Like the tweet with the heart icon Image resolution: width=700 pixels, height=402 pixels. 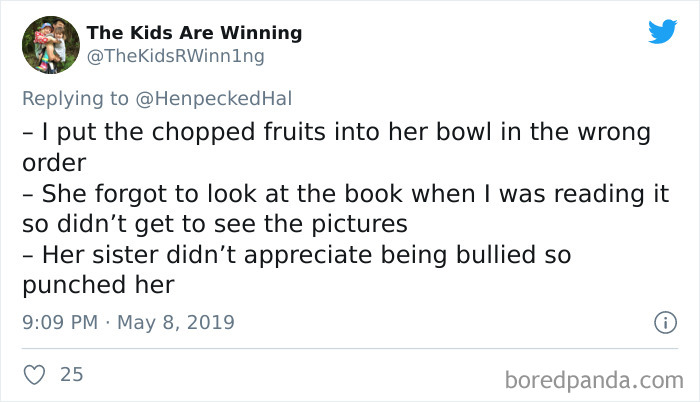34,375
